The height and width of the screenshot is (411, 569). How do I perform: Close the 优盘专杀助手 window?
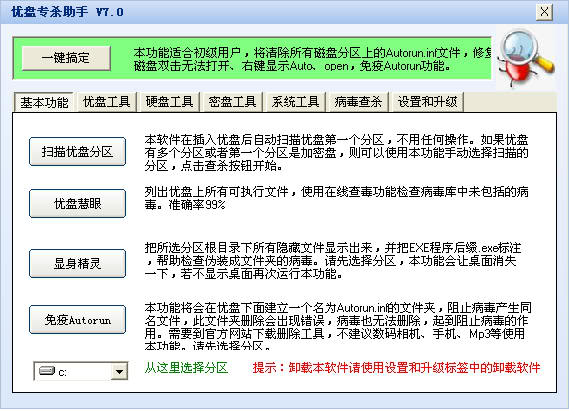[544, 12]
